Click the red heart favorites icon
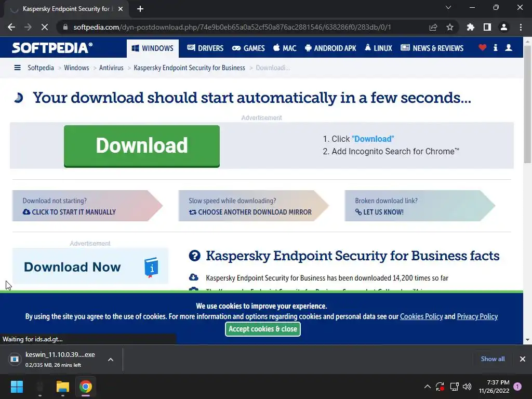This screenshot has height=399, width=532. click(x=483, y=47)
